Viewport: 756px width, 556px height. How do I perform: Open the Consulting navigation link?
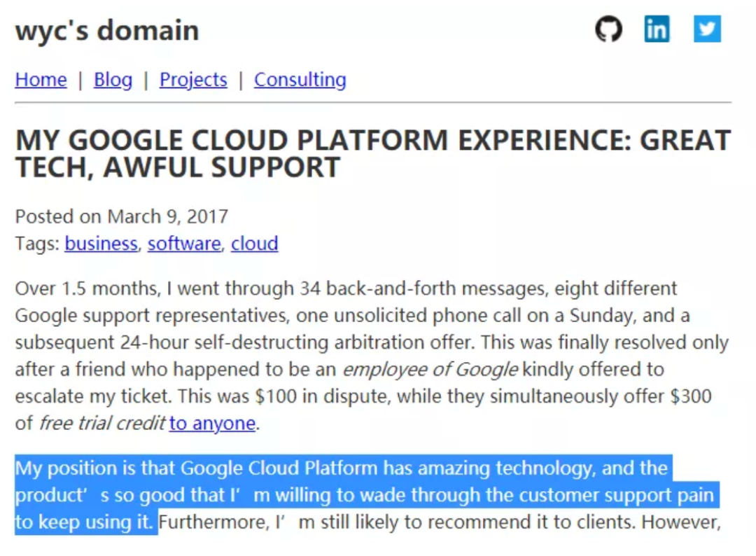pos(300,80)
